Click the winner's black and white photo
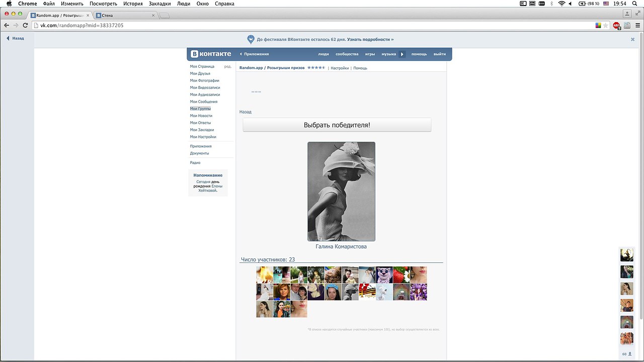The height and width of the screenshot is (362, 644). click(x=341, y=192)
